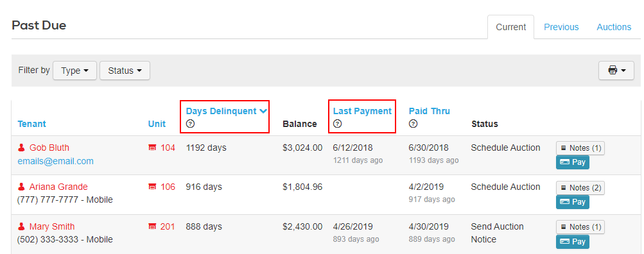Click the $3,024.00 balance
The width and height of the screenshot is (644, 254).
coord(302,148)
